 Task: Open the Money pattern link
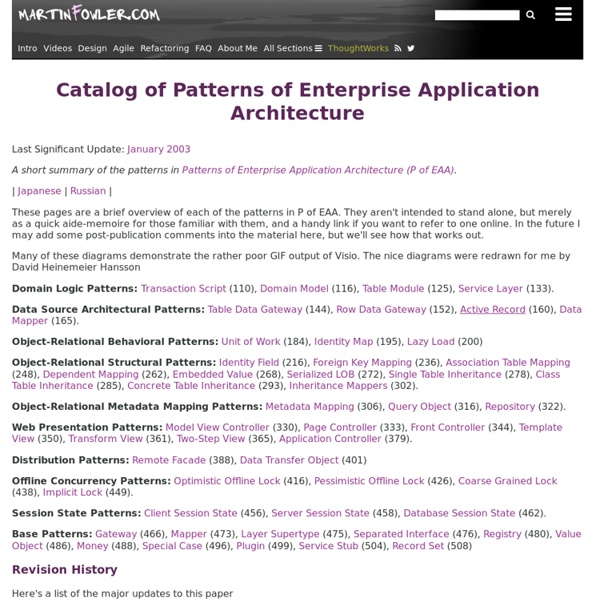(93, 546)
